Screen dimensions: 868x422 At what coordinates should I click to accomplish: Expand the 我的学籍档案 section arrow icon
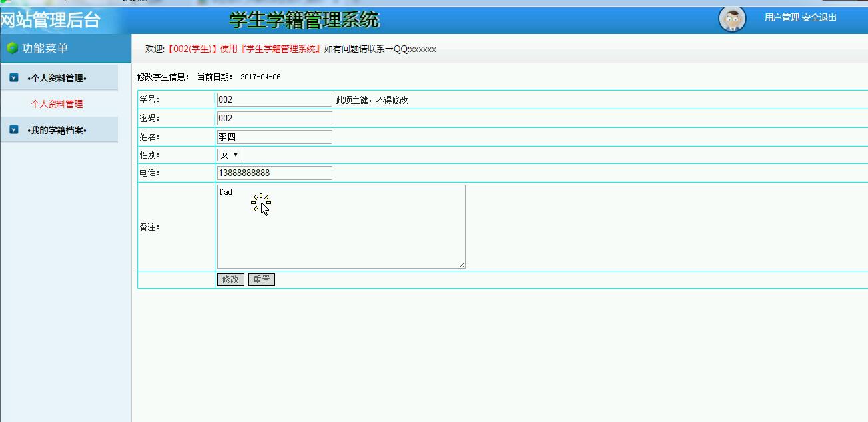click(x=14, y=129)
